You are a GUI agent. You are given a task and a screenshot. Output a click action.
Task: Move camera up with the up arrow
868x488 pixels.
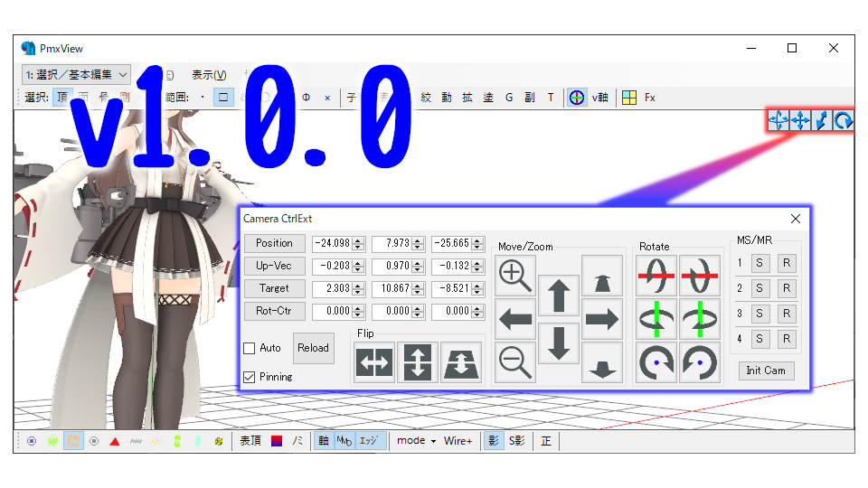click(x=559, y=296)
